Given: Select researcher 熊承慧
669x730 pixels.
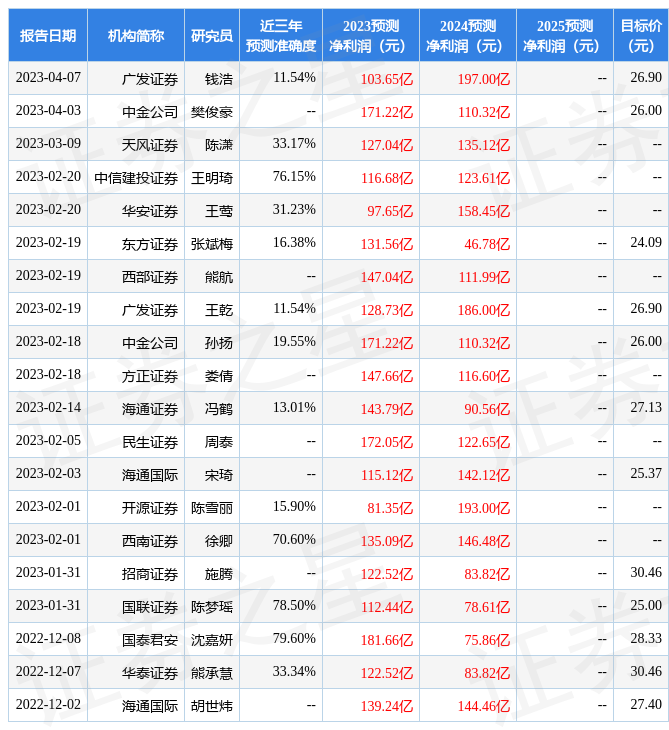Looking at the screenshot, I should tap(212, 674).
